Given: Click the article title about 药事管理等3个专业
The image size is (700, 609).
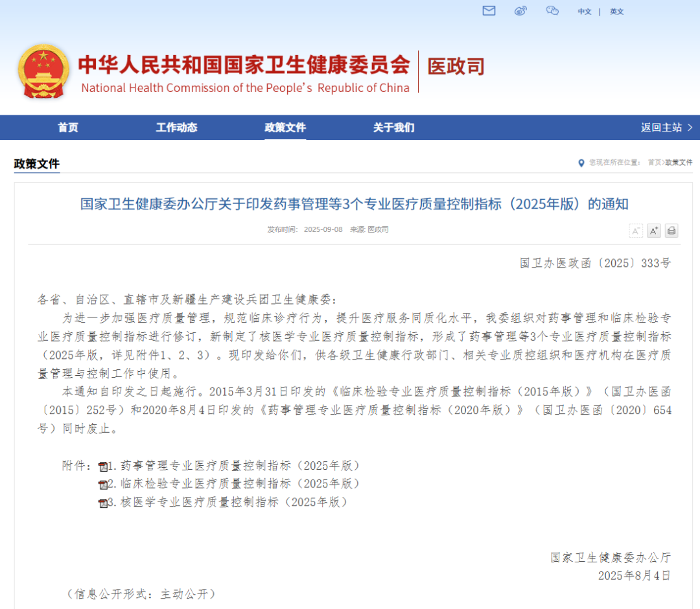Looking at the screenshot, I should [x=354, y=204].
